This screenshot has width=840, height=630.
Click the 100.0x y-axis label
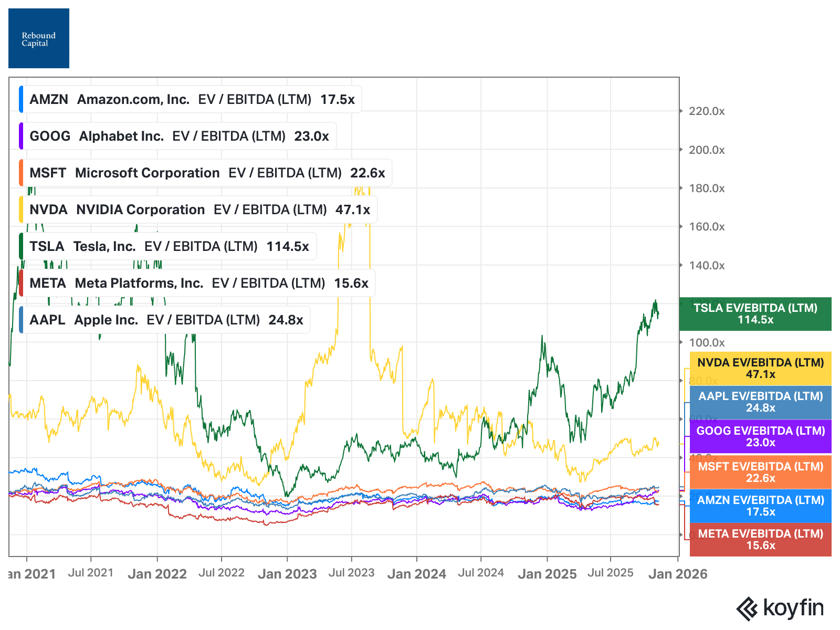pyautogui.click(x=707, y=343)
